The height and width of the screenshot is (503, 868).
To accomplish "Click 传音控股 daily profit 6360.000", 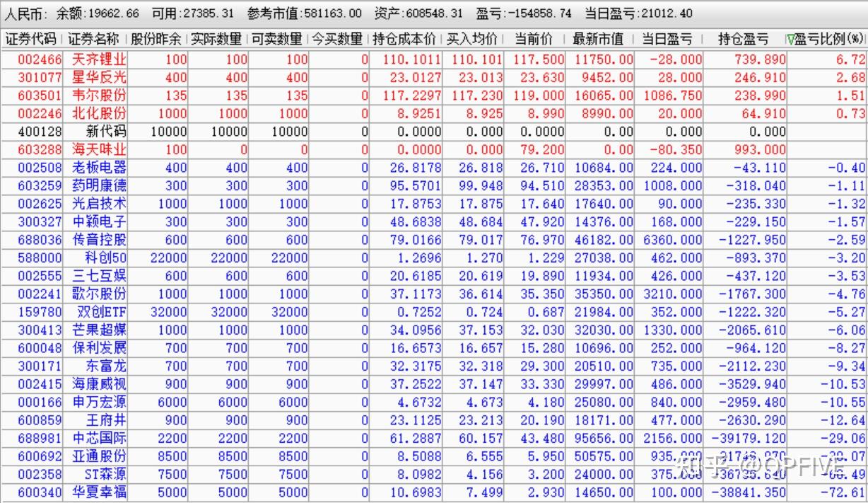I will pos(671,239).
